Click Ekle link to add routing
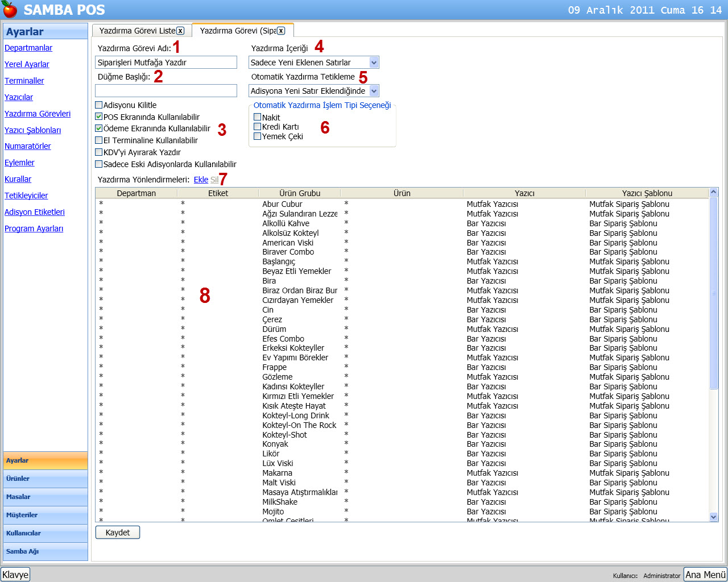Image resolution: width=728 pixels, height=582 pixels. point(201,180)
